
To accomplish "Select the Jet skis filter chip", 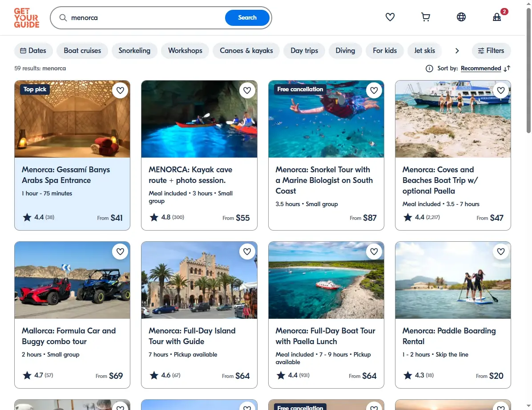I will pos(424,51).
